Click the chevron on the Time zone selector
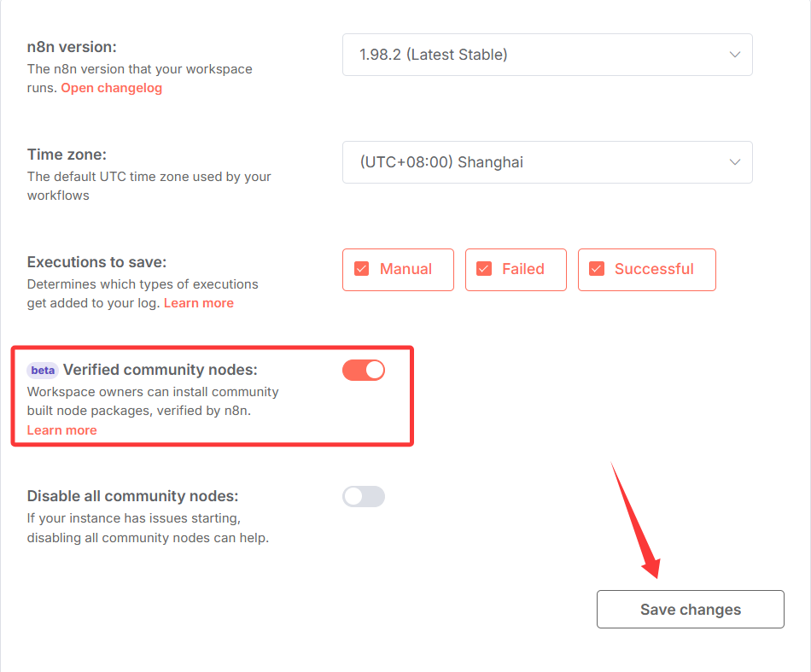This screenshot has height=672, width=811. click(735, 162)
